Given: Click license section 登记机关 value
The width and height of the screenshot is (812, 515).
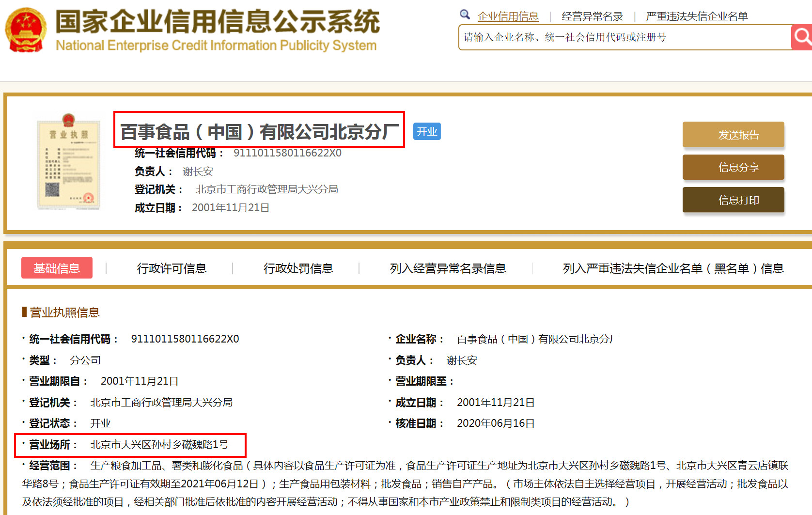Looking at the screenshot, I should pos(161,403).
